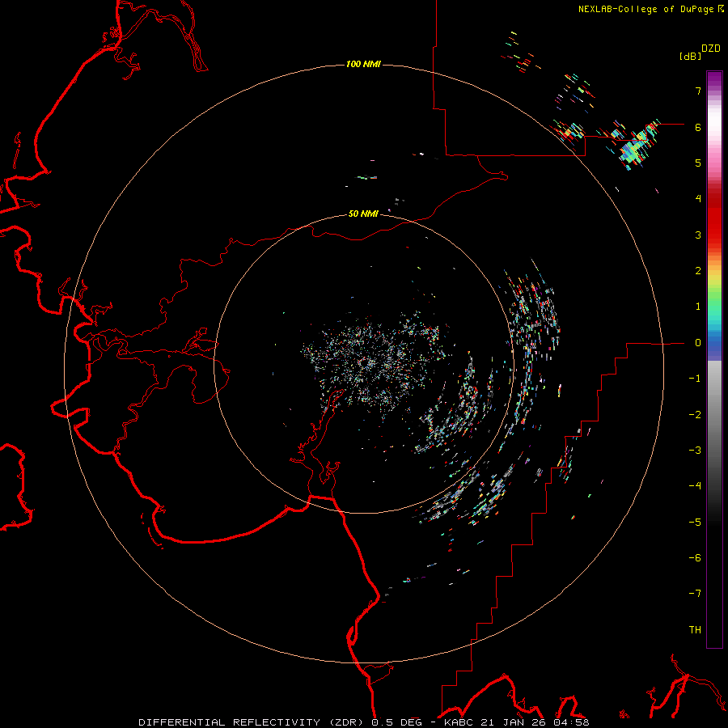Click the DIFFERENTIAL REFLECTIVITY (ZDR) title text
The image size is (728, 728).
252,722
